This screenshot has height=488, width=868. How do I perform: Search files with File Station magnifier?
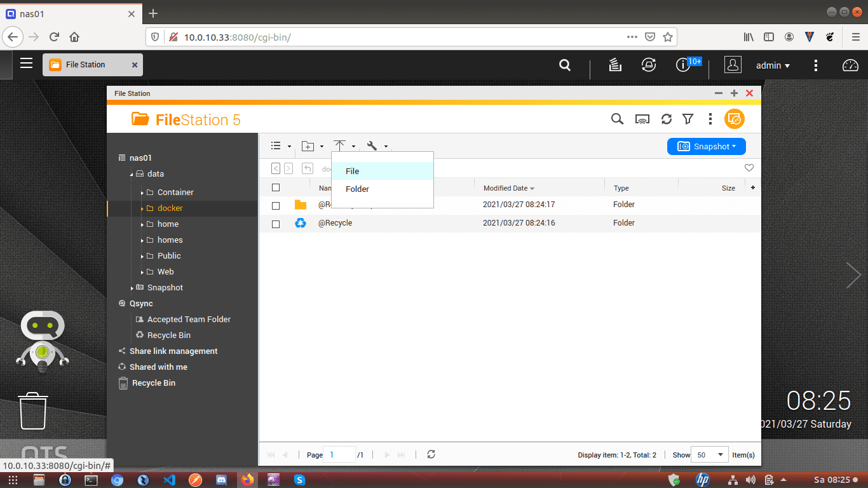coord(617,119)
